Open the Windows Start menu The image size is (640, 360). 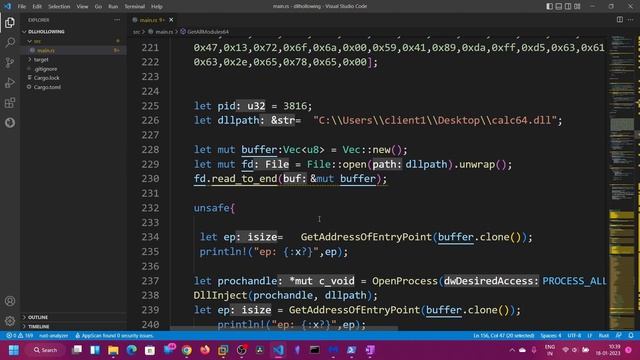[13, 350]
